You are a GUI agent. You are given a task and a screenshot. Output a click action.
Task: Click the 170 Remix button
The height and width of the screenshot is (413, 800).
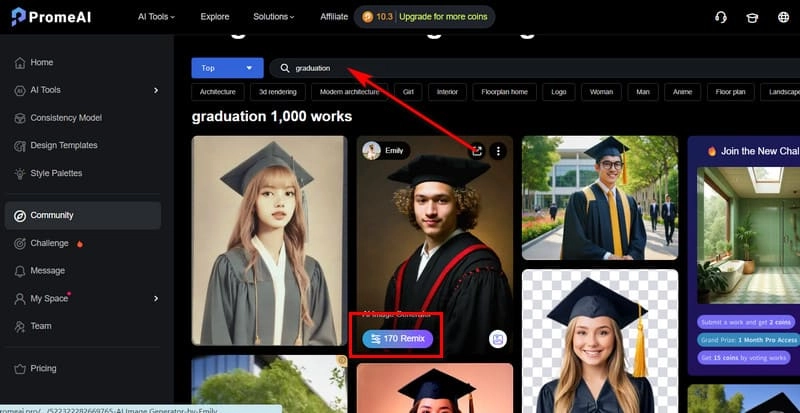click(397, 338)
